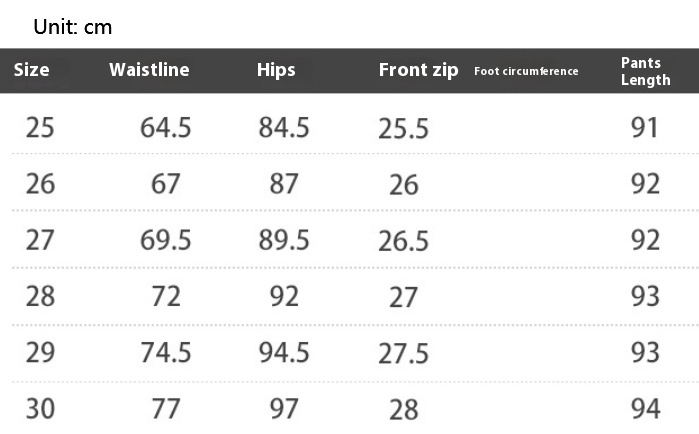Select the Foot circumference header
Screen dimensions: 699x434
click(526, 71)
